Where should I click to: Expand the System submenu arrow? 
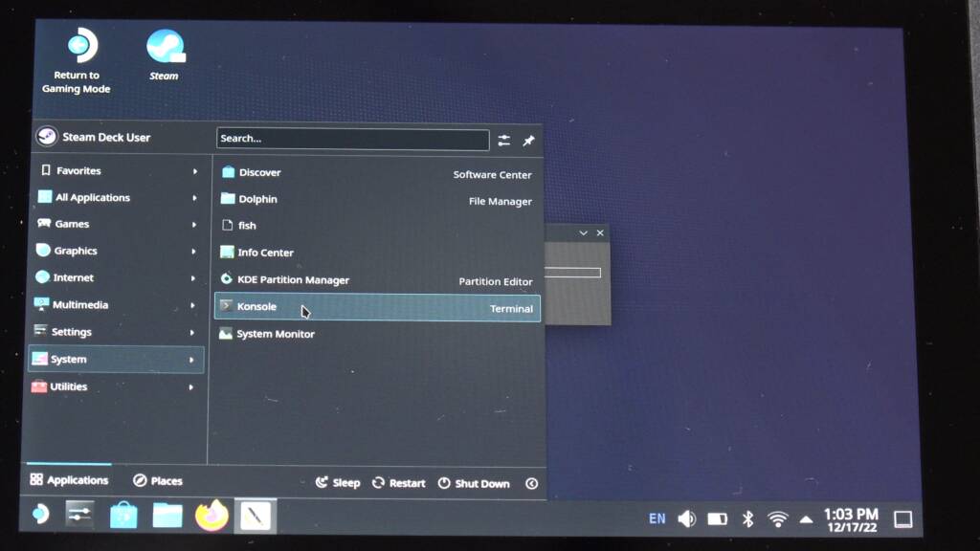click(x=191, y=360)
